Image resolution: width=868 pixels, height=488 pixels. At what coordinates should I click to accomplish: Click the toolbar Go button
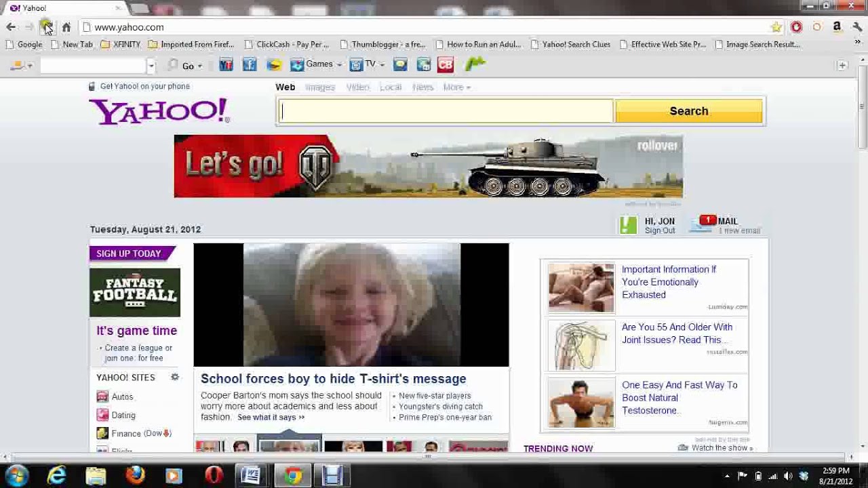click(x=188, y=66)
